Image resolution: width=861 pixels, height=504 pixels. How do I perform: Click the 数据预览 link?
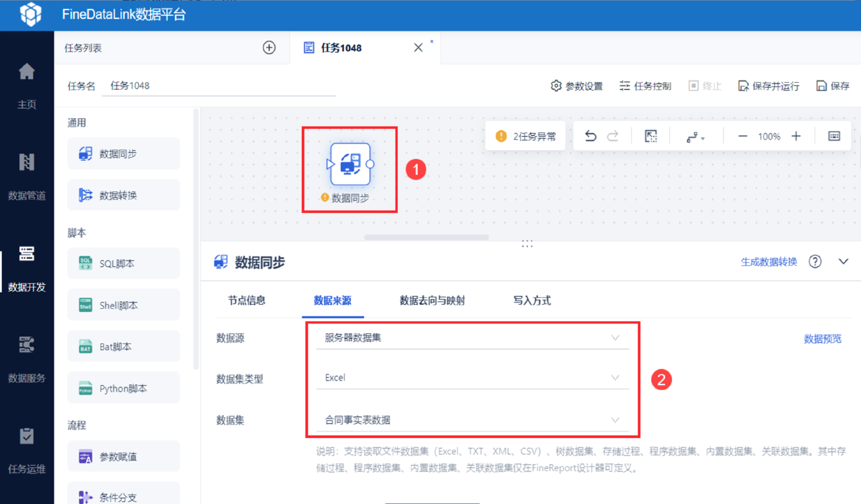[822, 339]
